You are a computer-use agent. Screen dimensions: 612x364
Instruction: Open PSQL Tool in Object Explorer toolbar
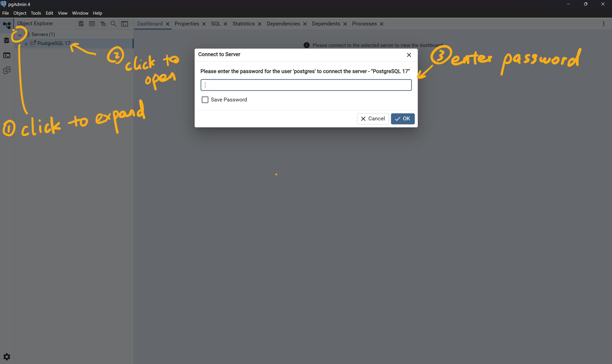125,24
